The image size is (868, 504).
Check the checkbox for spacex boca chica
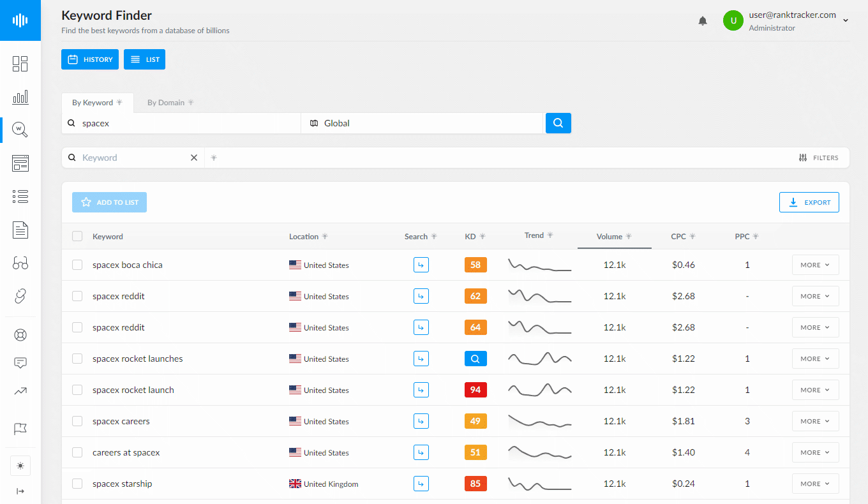77,264
